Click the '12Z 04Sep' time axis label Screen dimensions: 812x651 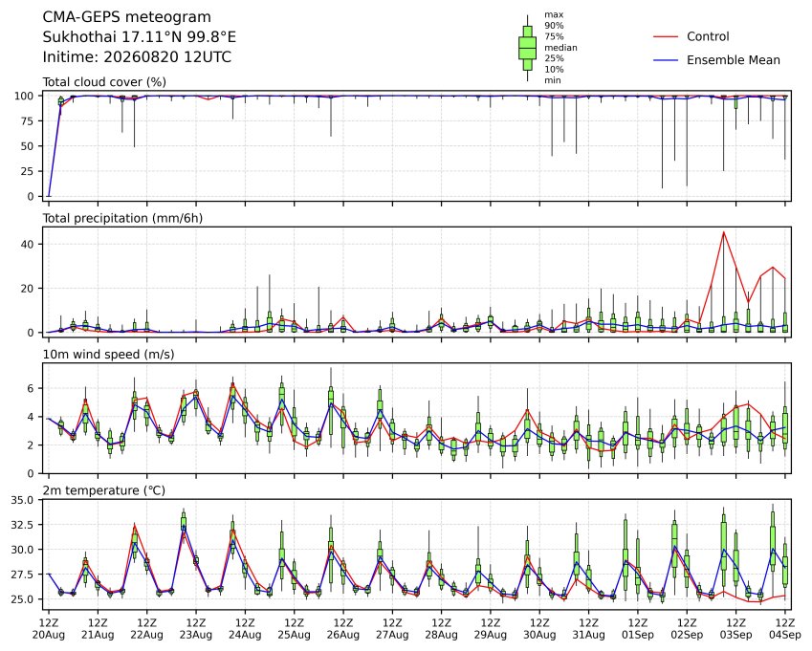tap(785, 629)
